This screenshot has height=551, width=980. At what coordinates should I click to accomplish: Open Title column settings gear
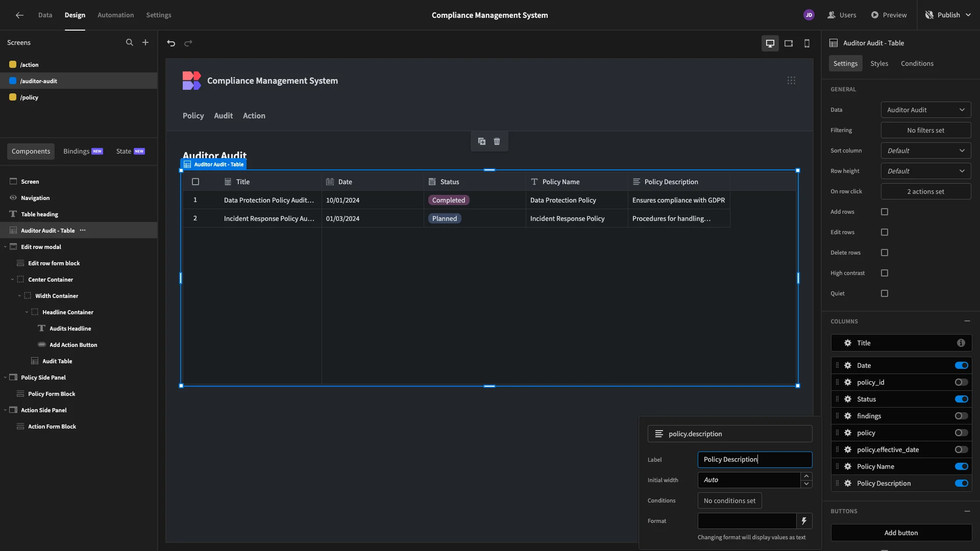pos(848,343)
